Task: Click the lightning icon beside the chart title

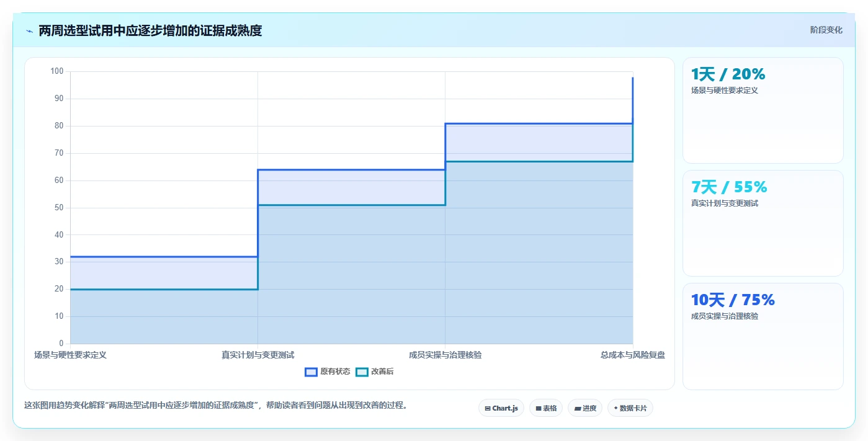Action: [x=29, y=31]
